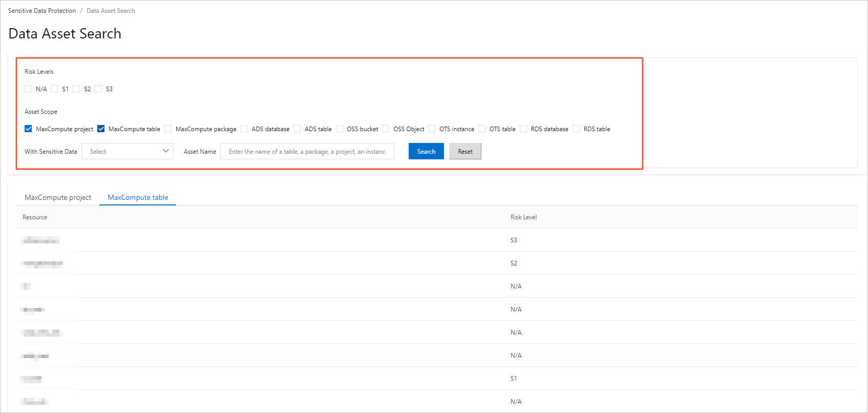The height and width of the screenshot is (413, 868).
Task: Focus the Asset Name input field
Action: 307,151
